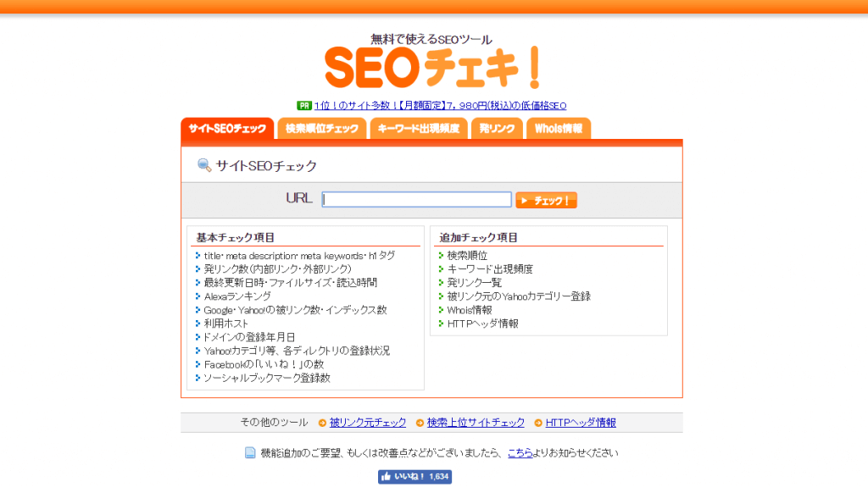Click the orange arrow icon before 被リンク元チェック

coord(322,423)
